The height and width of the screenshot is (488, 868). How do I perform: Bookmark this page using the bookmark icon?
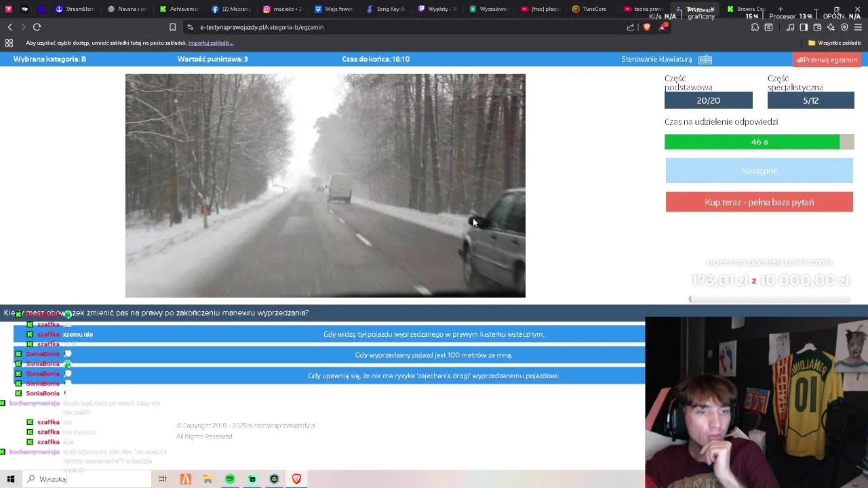pyautogui.click(x=172, y=27)
